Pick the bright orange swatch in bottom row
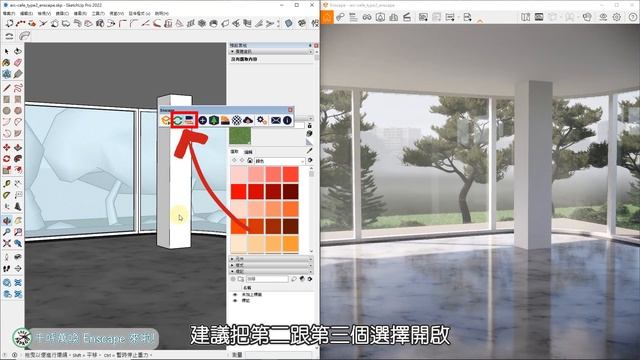The height and width of the screenshot is (360, 640). coord(291,244)
